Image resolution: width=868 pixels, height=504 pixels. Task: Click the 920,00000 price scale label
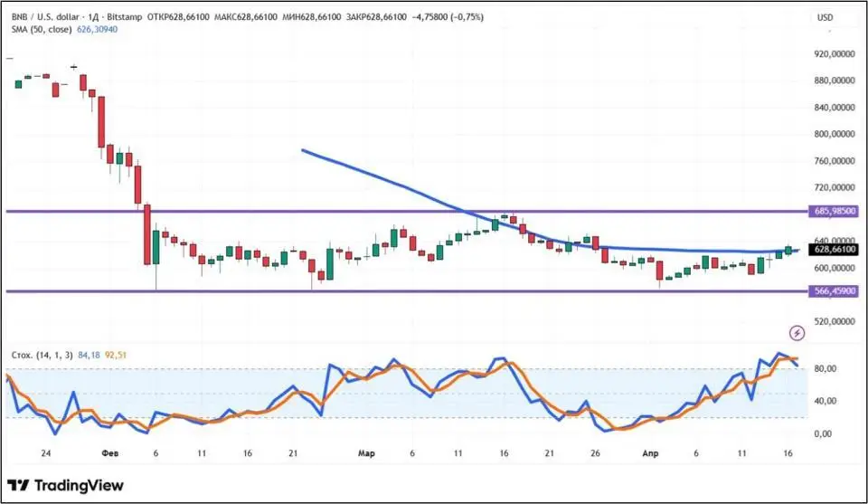(x=835, y=54)
